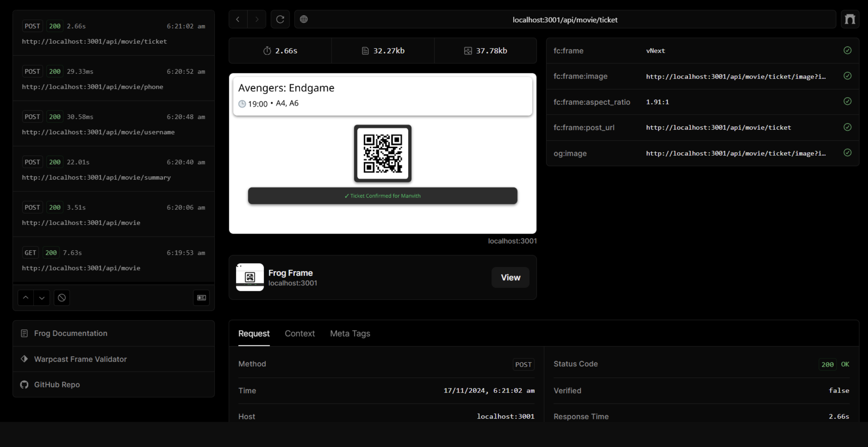
Task: Click the 1.91:1 aspect ratio value
Action: pos(657,102)
